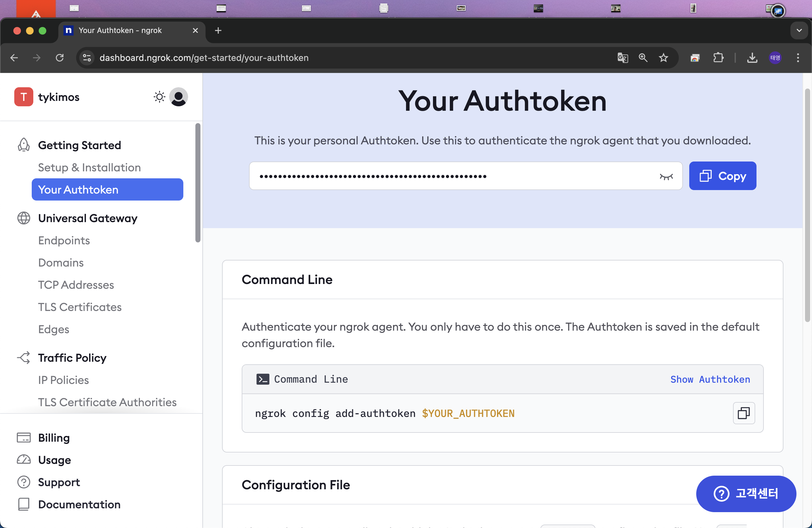Click the Universal Gateway heading

tap(88, 218)
